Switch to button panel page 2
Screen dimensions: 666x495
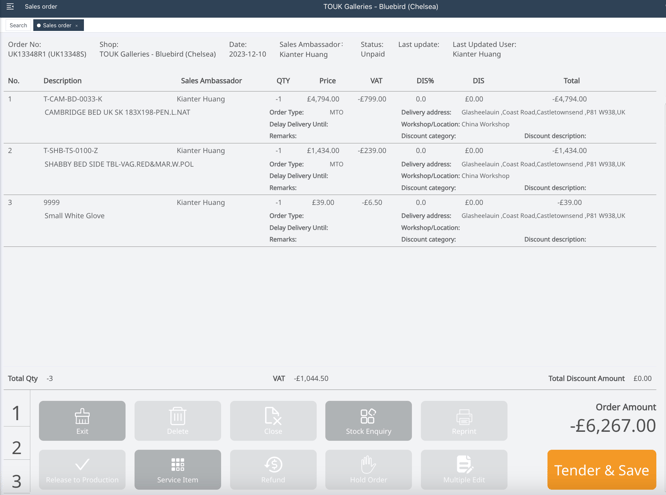(x=16, y=448)
